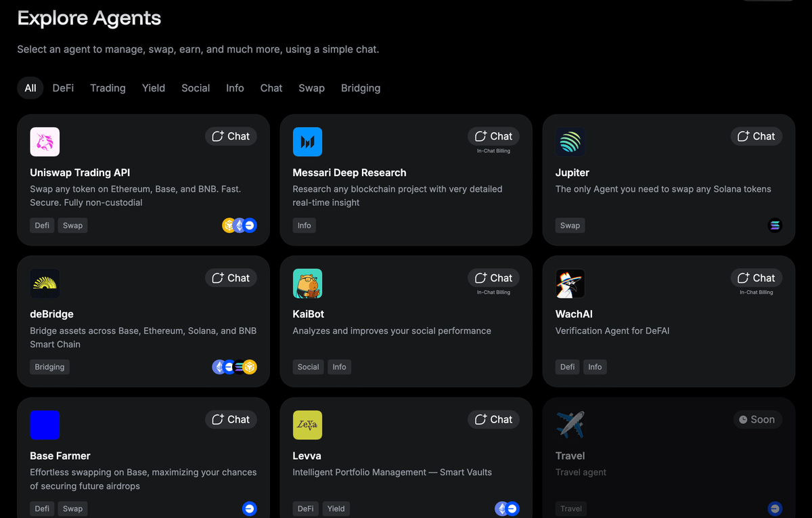
Task: Click the Uniswap Trading API title
Action: 80,173
